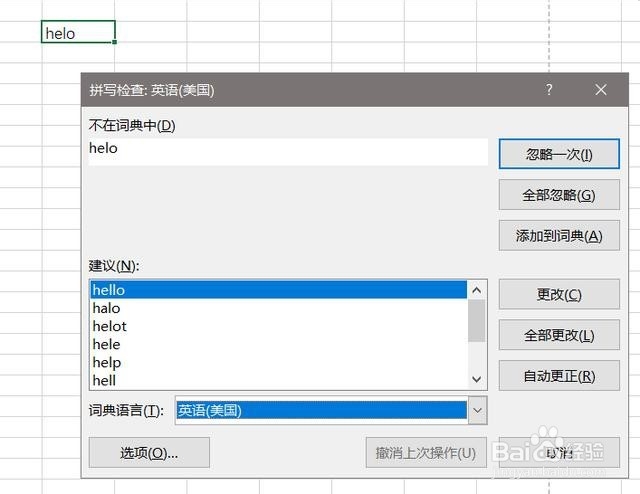Select spreadsheet cell containing "helo"

pyautogui.click(x=78, y=31)
